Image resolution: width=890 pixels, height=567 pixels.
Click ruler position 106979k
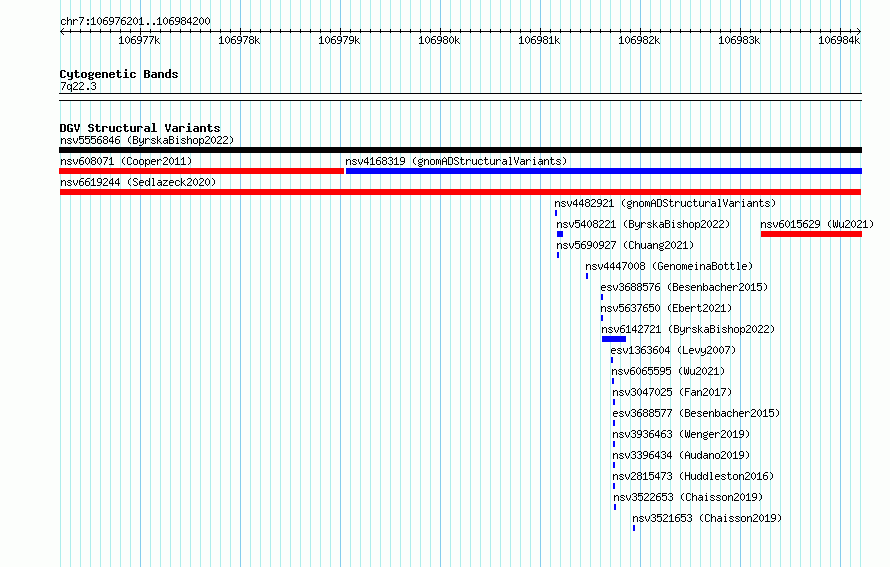[339, 40]
